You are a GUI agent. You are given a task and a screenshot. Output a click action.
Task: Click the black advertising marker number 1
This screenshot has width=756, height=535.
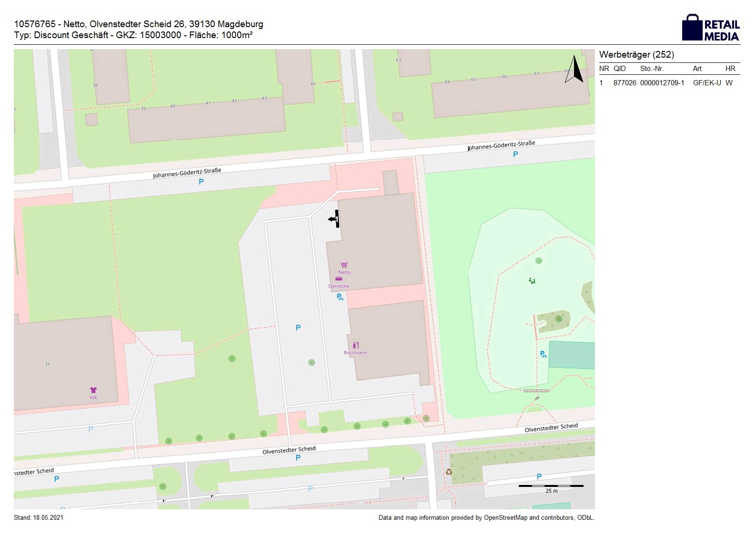[335, 219]
